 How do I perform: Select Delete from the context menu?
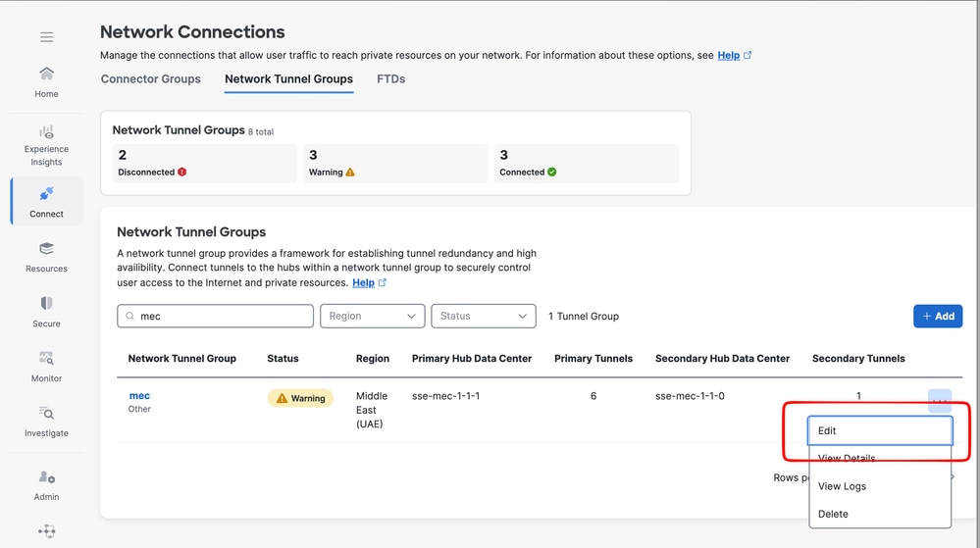click(x=833, y=514)
